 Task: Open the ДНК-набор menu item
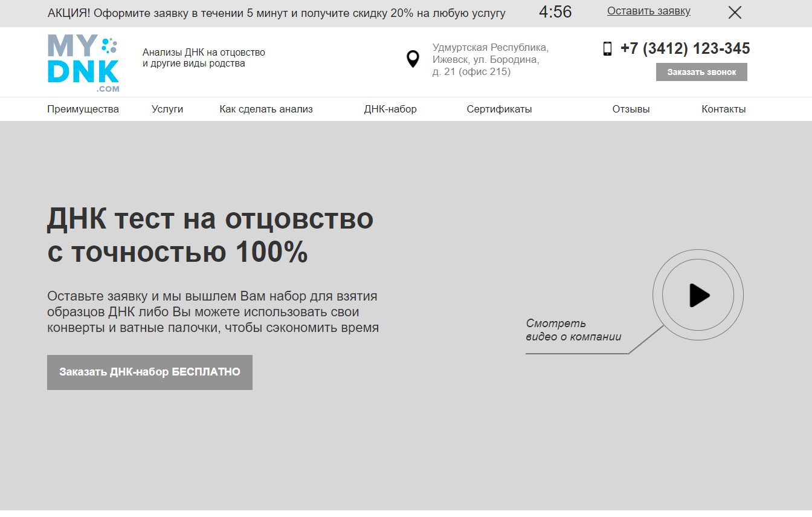(390, 109)
